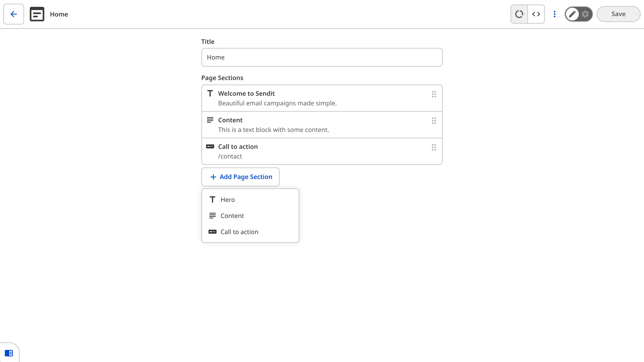Viewport: 644px width, 362px height.
Task: Click into the Title input field
Action: pyautogui.click(x=322, y=57)
